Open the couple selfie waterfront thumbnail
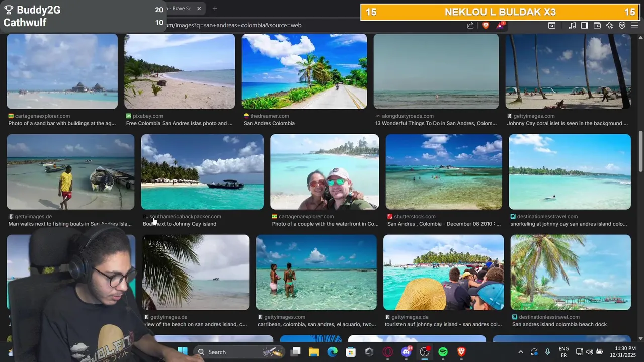The height and width of the screenshot is (362, 644). tap(325, 172)
